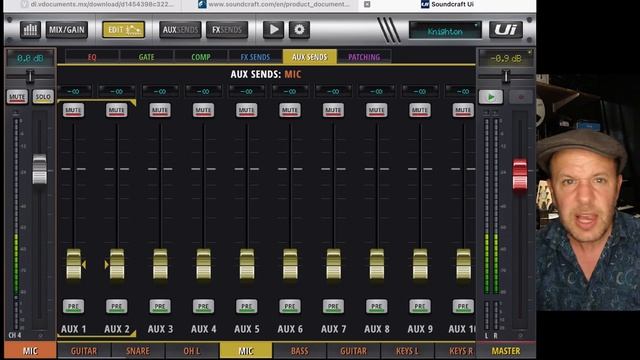Mute the AUX 3 send
Image resolution: width=640 pixels, height=360 pixels.
point(160,110)
